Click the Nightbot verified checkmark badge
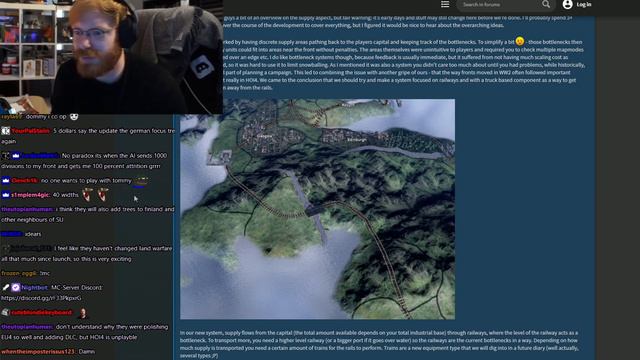Image resolution: width=640 pixels, height=360 pixels. point(16,287)
